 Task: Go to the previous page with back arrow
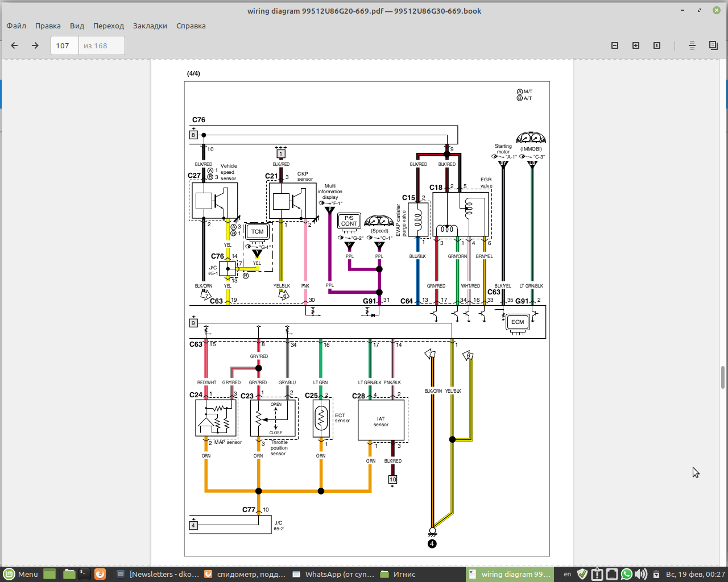[x=15, y=45]
